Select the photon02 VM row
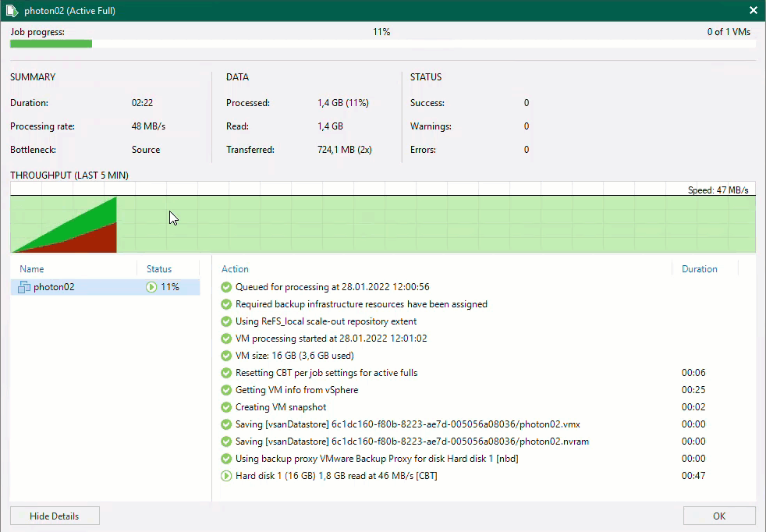The image size is (766, 532). click(105, 287)
